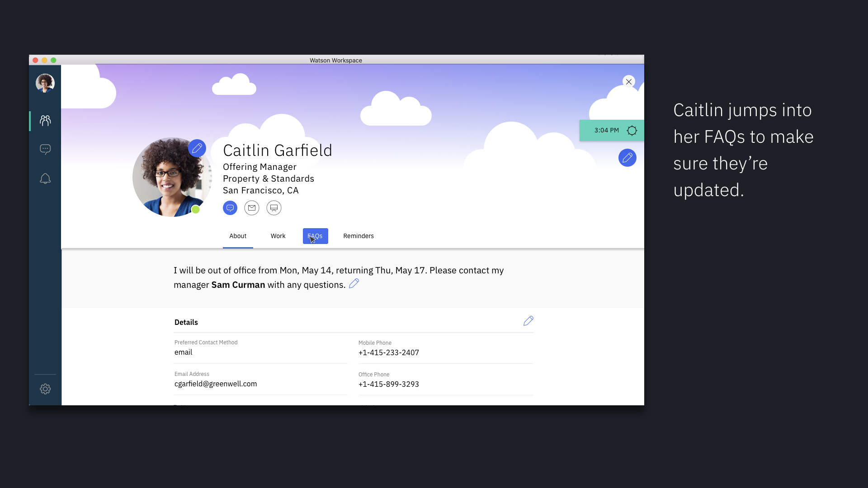Start chat with blue message icon
The image size is (868, 488).
pos(230,208)
